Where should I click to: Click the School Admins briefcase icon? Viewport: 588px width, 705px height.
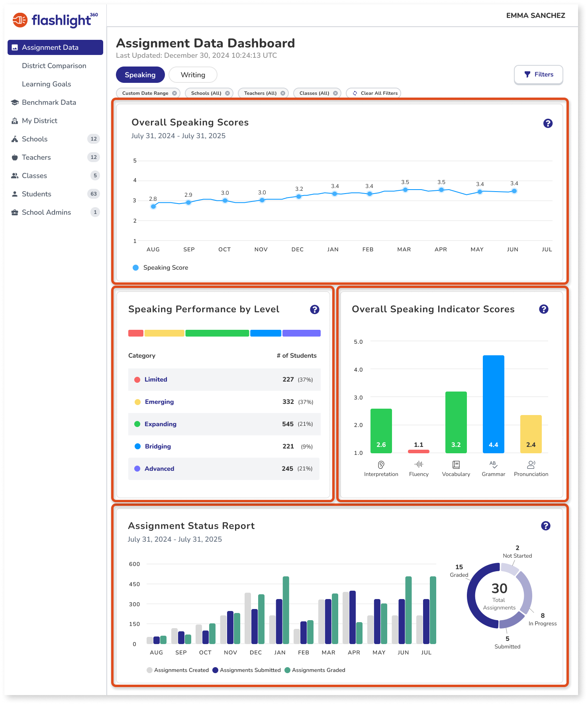point(15,212)
